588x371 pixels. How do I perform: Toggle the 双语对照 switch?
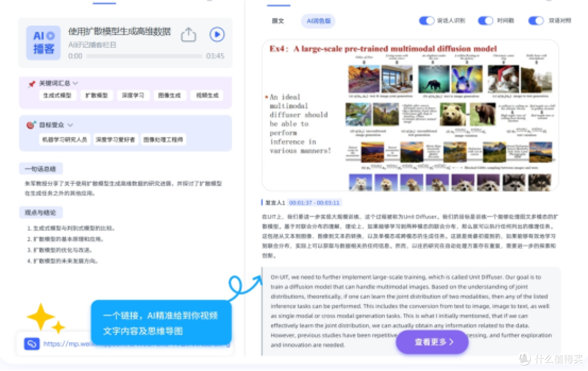tap(536, 21)
